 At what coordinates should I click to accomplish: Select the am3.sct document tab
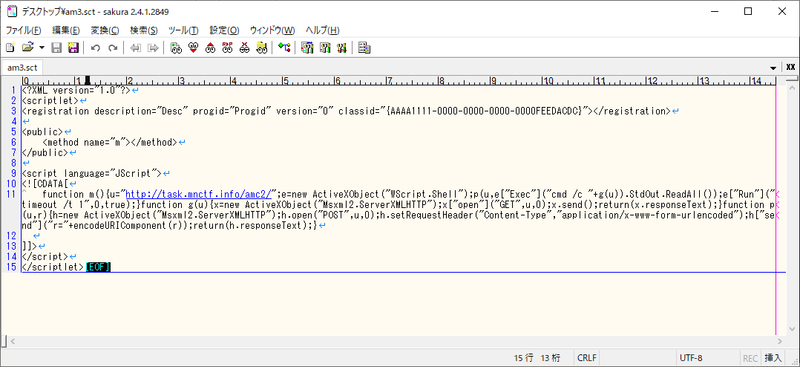pos(22,67)
